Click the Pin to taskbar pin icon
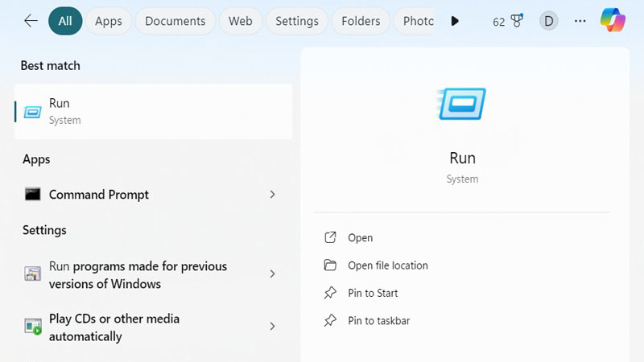The height and width of the screenshot is (362, 644). click(x=330, y=320)
